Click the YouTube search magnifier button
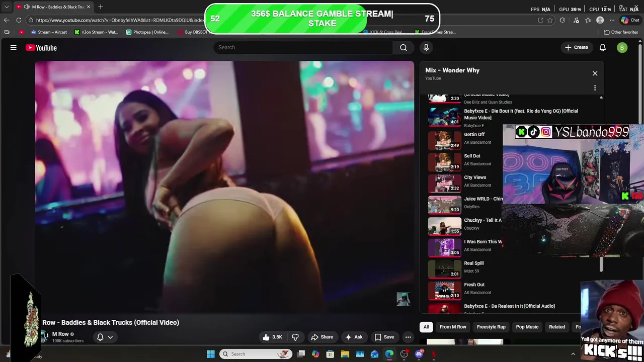Image resolution: width=644 pixels, height=362 pixels. [404, 47]
